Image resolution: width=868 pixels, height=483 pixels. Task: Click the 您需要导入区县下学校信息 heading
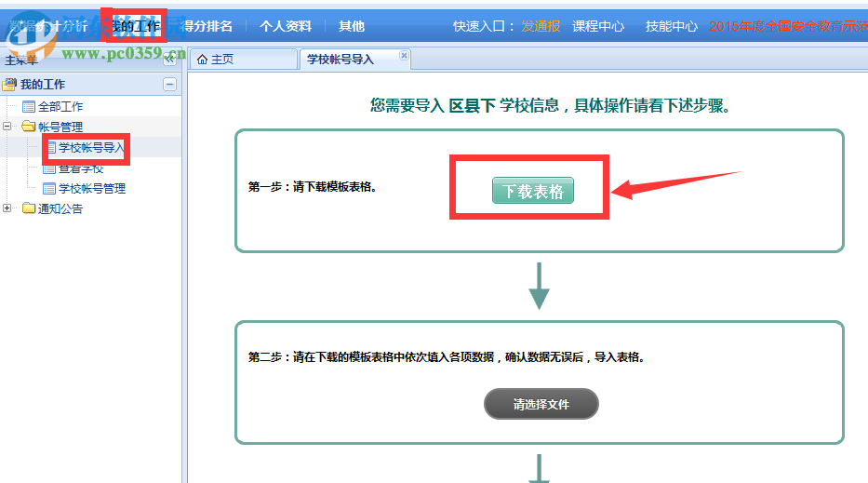(550, 105)
